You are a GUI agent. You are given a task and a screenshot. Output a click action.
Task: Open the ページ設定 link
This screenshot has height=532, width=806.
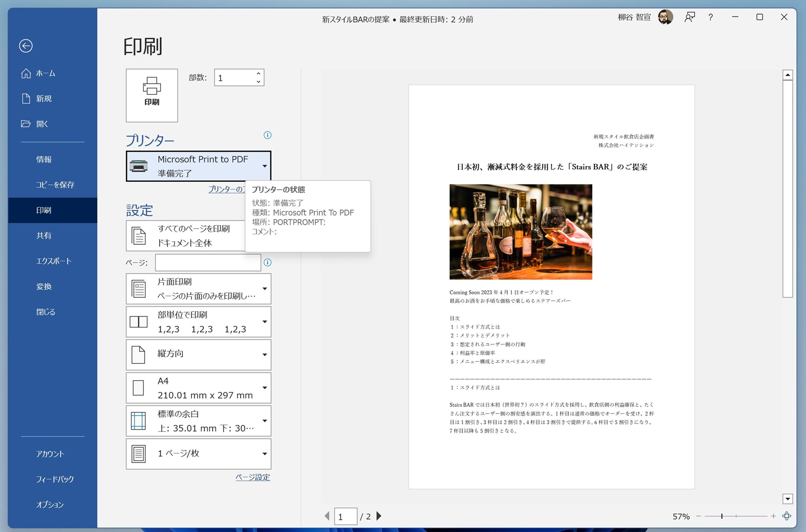coord(252,477)
